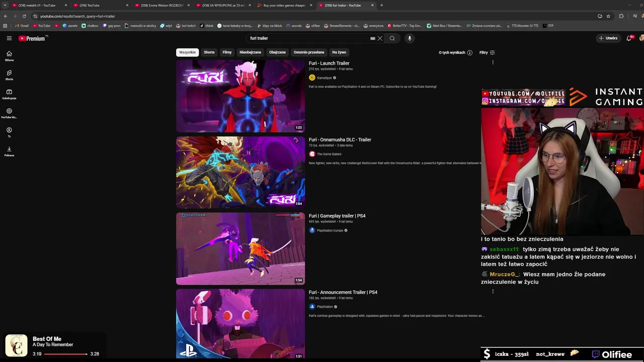The image size is (644, 362).
Task: Select the Obejrzane filter chip
Action: coord(277,52)
